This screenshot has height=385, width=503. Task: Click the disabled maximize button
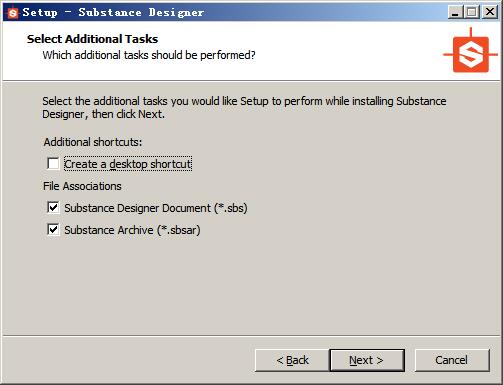[x=472, y=12]
